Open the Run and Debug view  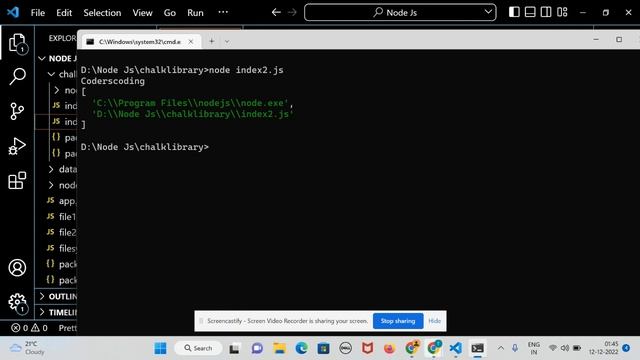17,146
